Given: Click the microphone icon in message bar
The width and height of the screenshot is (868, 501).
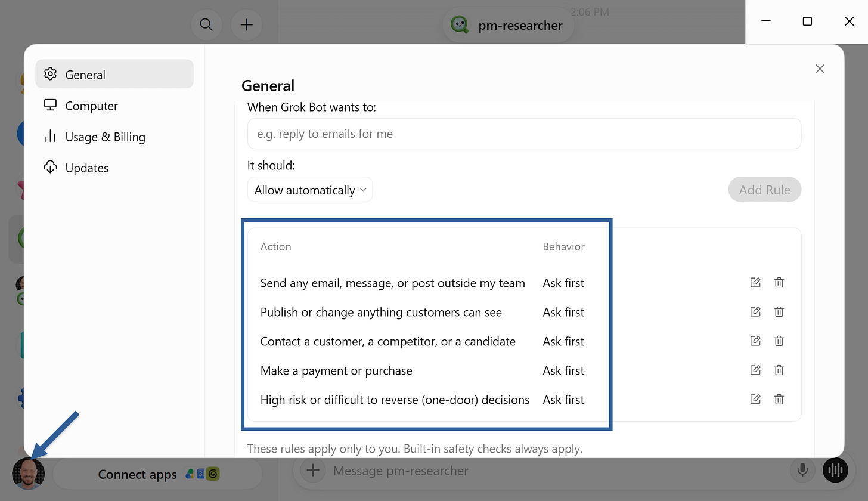Looking at the screenshot, I should click(x=802, y=471).
